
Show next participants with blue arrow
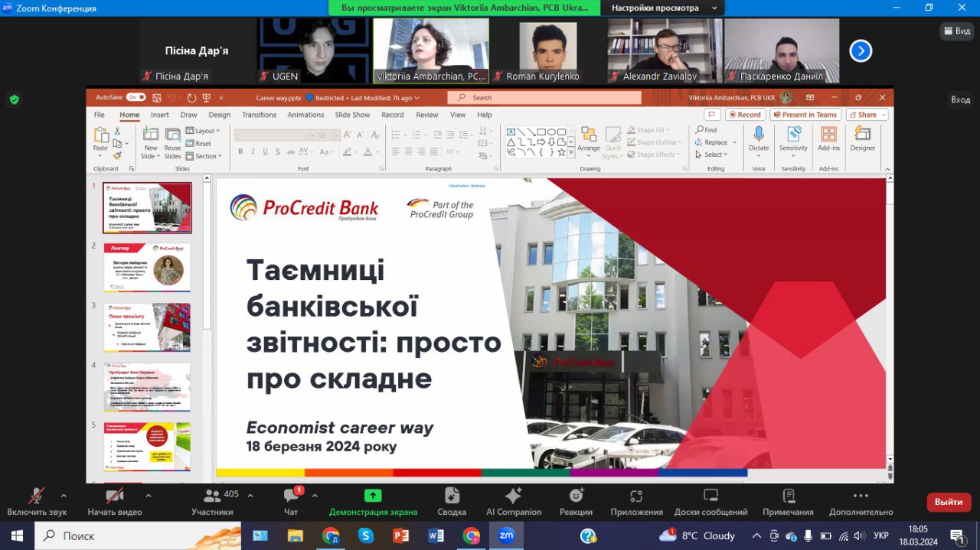tap(861, 51)
